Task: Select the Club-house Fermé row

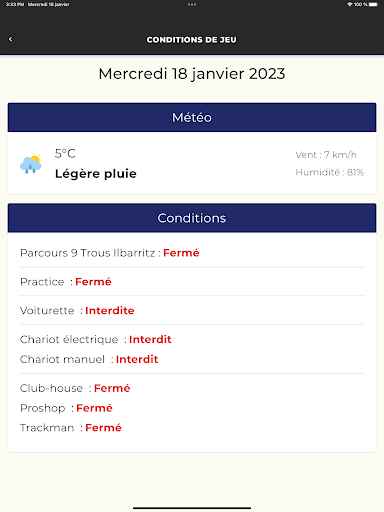Action: tap(192, 388)
